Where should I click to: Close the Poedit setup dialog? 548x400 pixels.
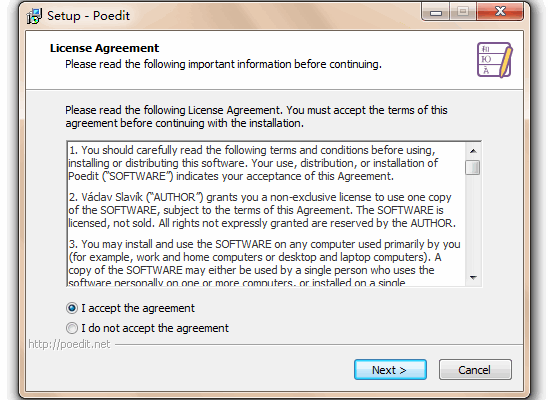coord(500,12)
